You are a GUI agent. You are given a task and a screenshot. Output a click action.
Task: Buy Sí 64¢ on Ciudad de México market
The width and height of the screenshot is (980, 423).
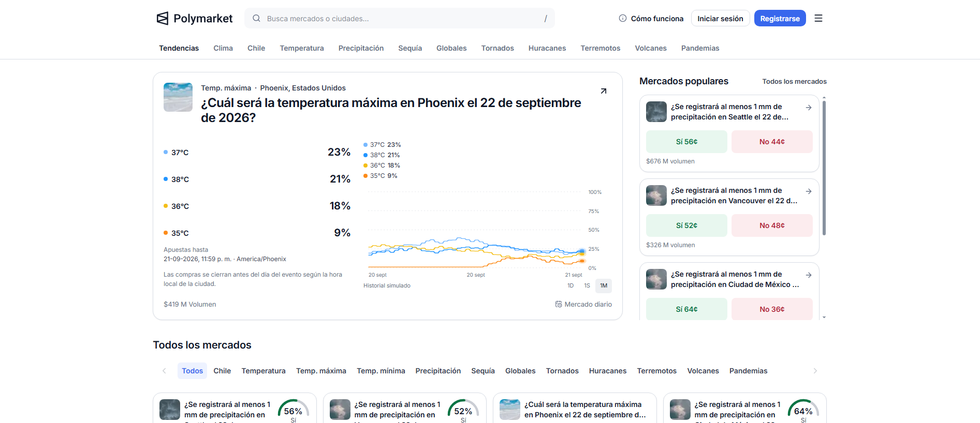pyautogui.click(x=686, y=309)
